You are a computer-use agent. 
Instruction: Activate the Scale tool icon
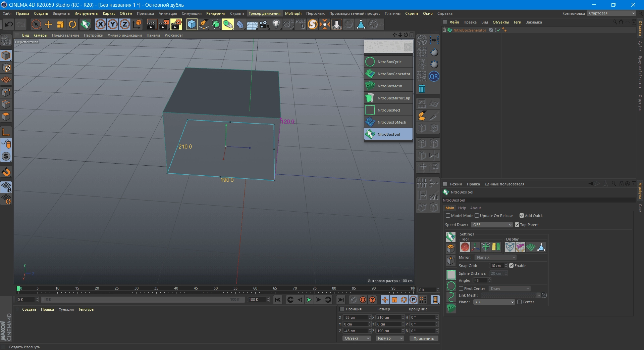coord(60,24)
